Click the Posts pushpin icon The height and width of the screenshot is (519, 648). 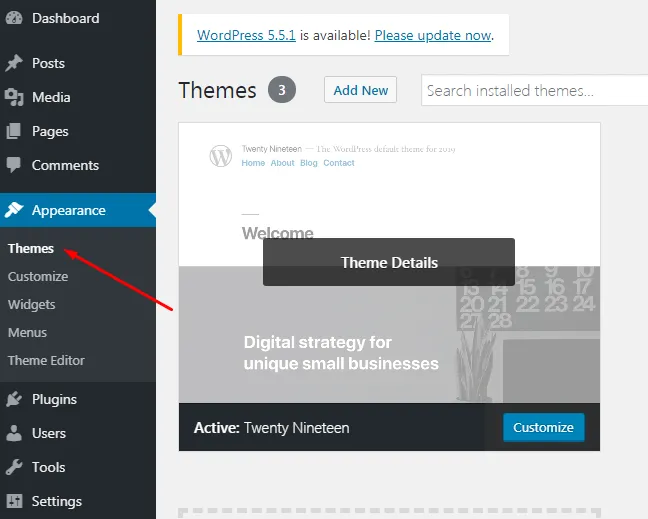[x=14, y=63]
